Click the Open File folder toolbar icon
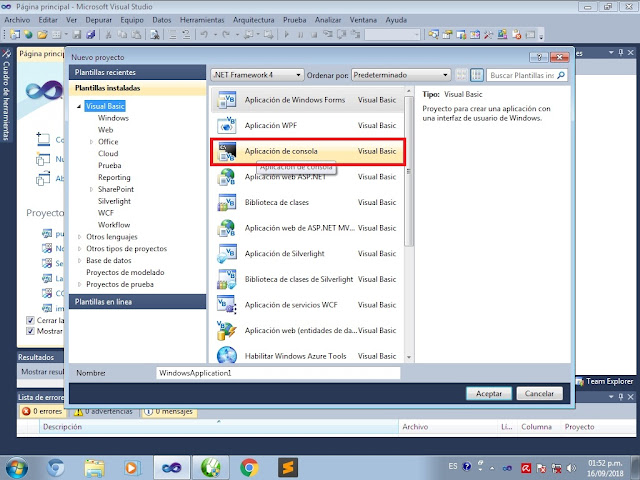Screen dimensions: 640x480 42,35
